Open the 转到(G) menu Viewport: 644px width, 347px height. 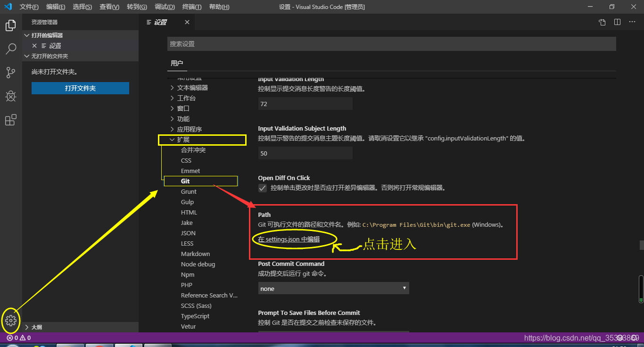tap(137, 7)
